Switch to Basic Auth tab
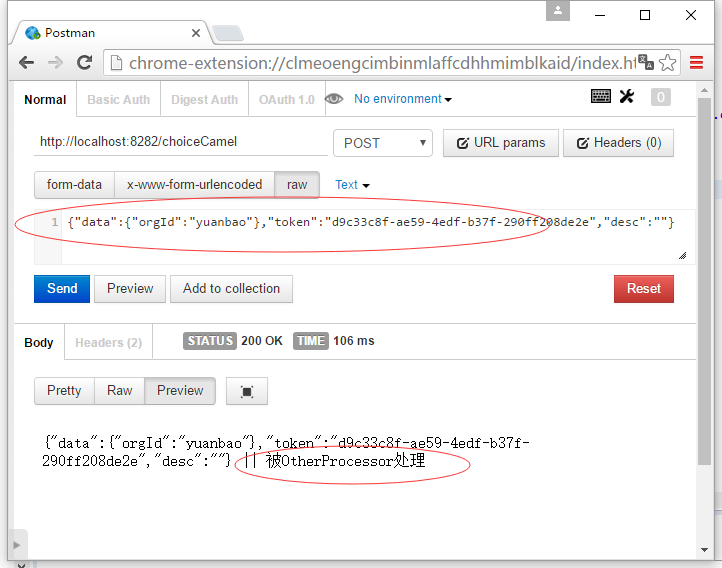The height and width of the screenshot is (568, 722). pos(118,100)
